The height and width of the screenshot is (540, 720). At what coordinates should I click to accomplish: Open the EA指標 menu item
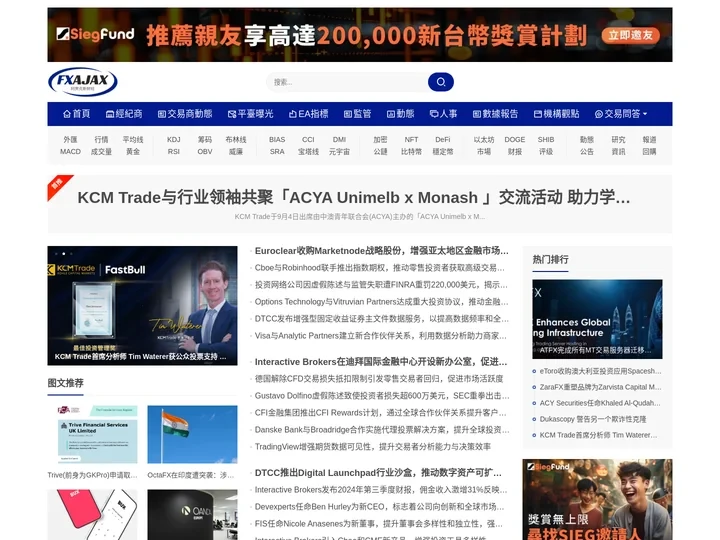coord(309,114)
